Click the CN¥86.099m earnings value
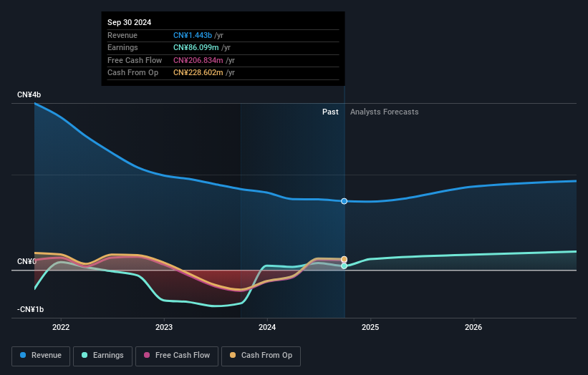Screen dimensions: 588x375 point(196,47)
